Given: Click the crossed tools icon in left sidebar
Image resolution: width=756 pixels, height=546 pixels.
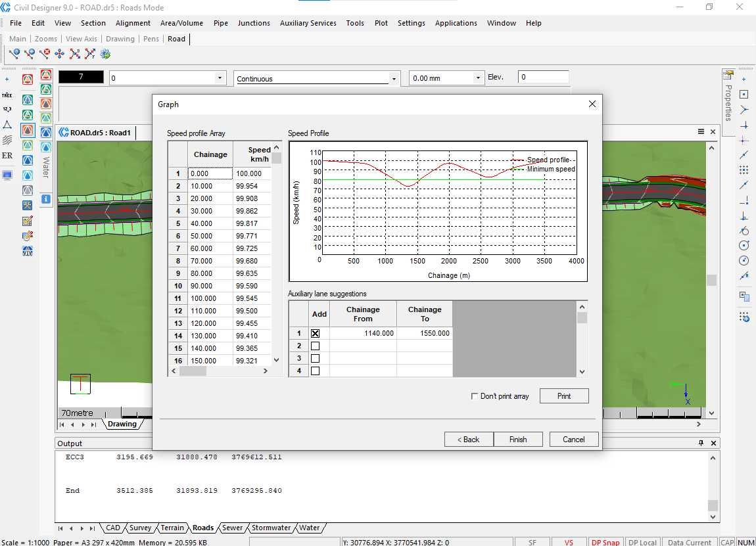Looking at the screenshot, I should click(28, 205).
